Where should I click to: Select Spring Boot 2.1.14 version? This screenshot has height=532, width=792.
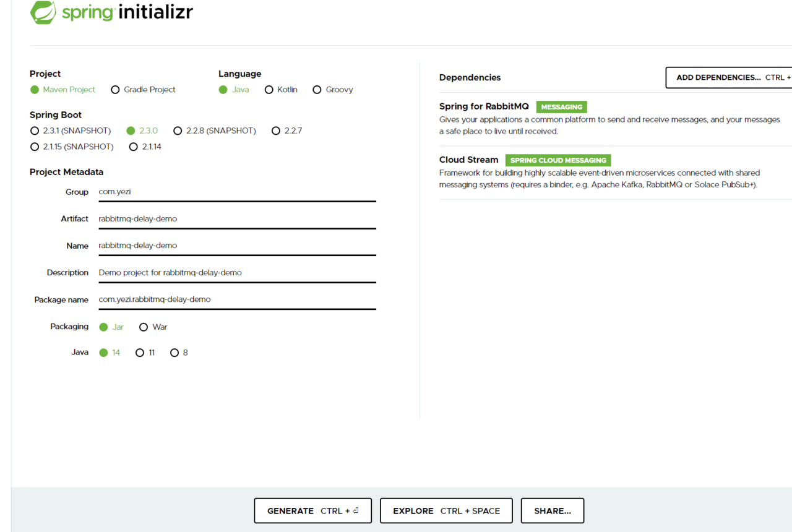(x=134, y=147)
